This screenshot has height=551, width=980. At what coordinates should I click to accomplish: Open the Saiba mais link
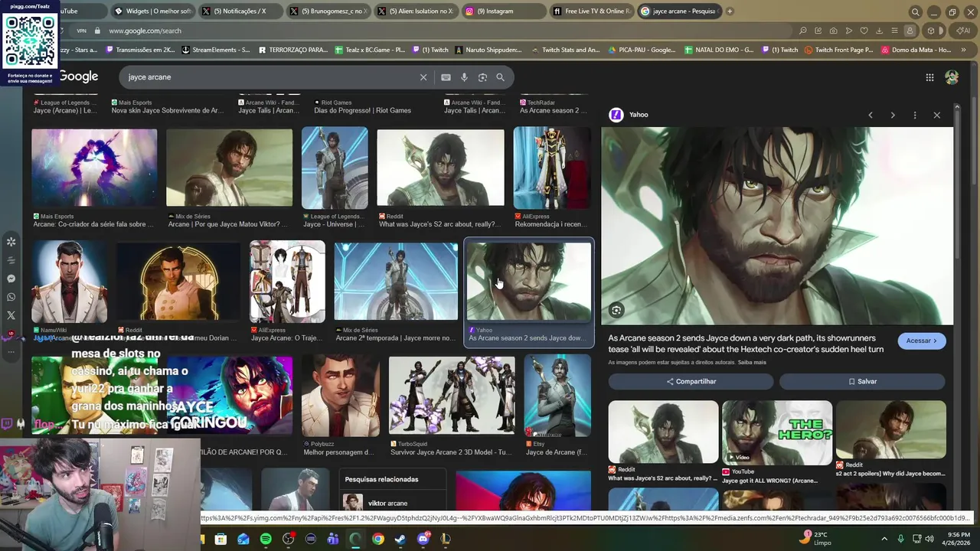pyautogui.click(x=752, y=363)
